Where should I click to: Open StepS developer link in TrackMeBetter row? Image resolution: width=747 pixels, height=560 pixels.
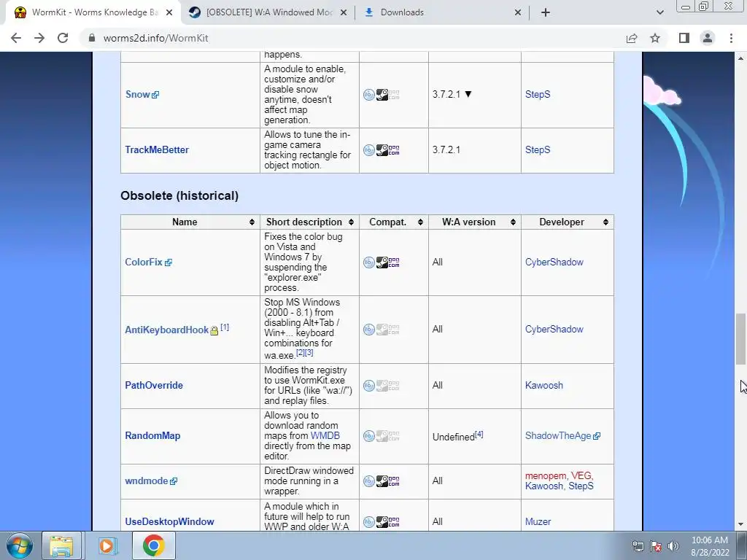538,149
